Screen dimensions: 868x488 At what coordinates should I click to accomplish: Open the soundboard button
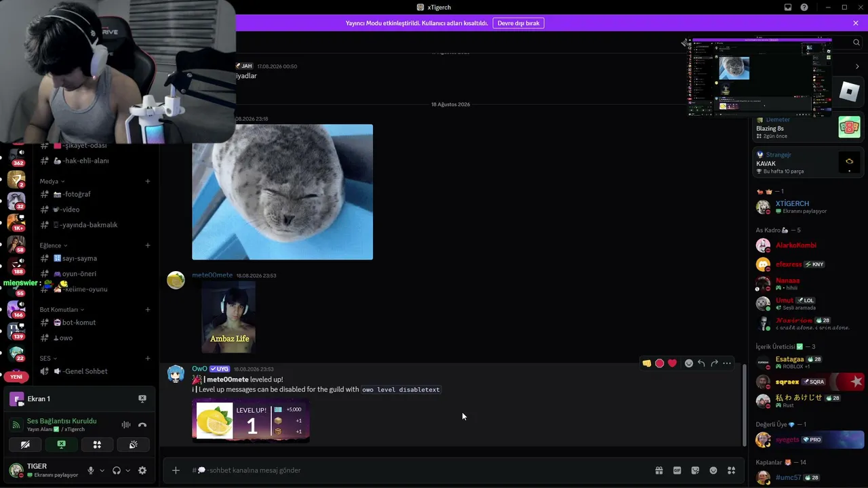pos(133,445)
